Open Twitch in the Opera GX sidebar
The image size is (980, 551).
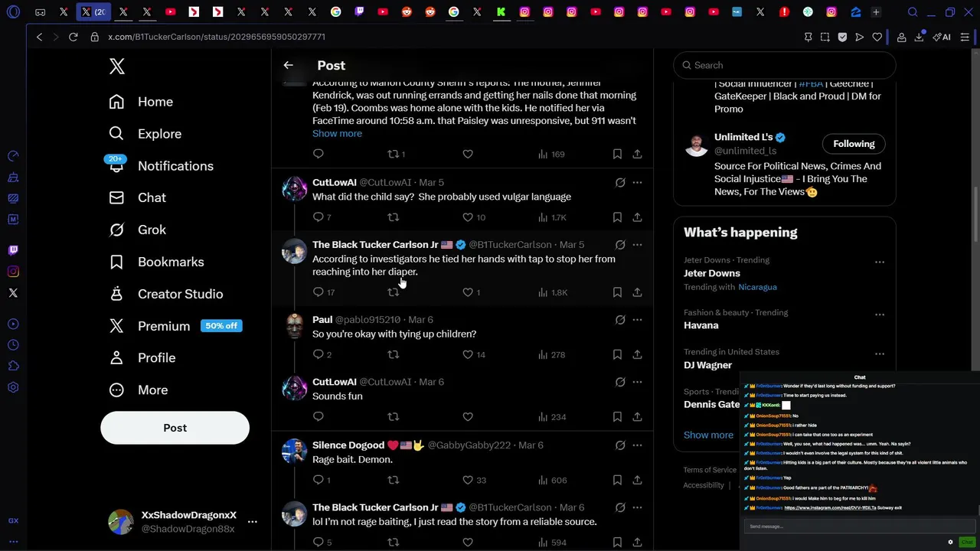point(13,250)
